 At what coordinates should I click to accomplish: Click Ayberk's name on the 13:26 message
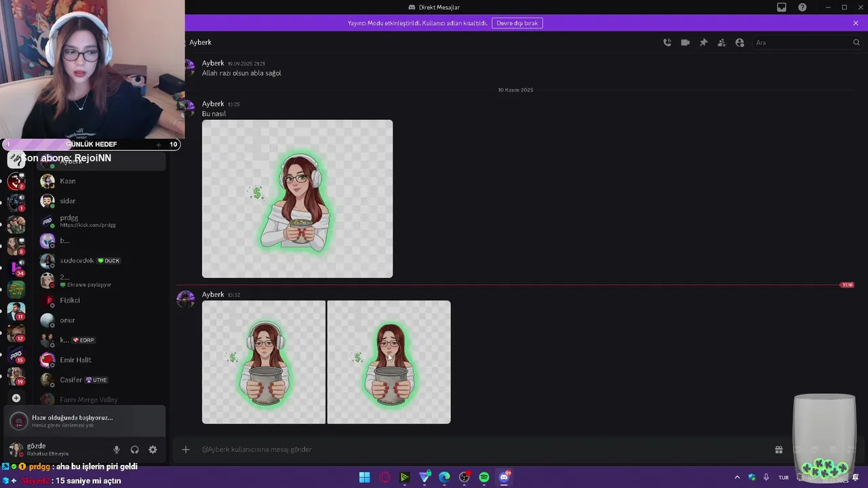click(x=213, y=104)
